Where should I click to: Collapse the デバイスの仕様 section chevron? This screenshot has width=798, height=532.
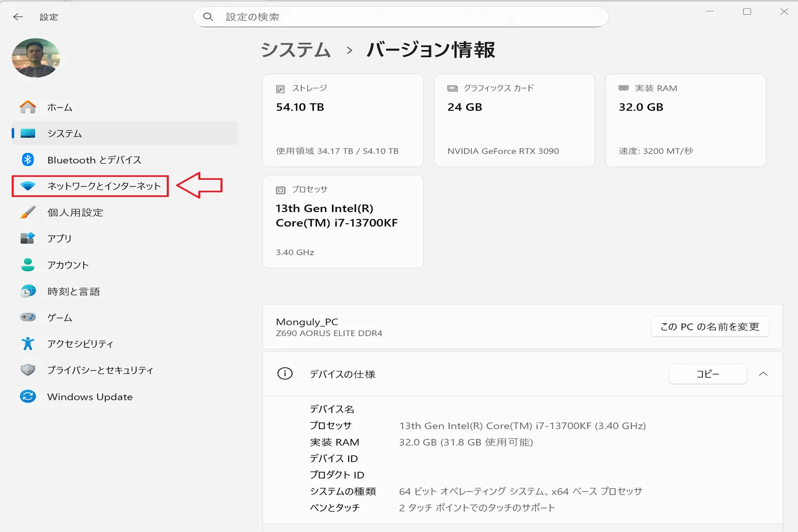[763, 374]
